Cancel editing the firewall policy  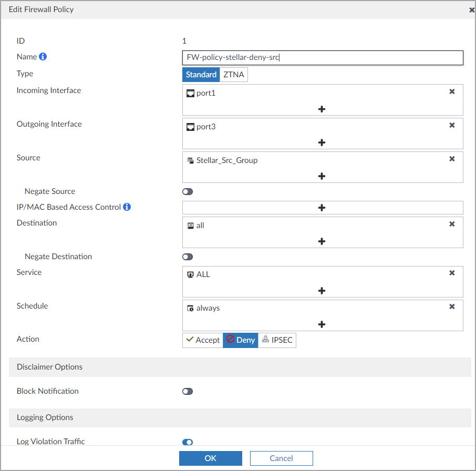tap(281, 458)
